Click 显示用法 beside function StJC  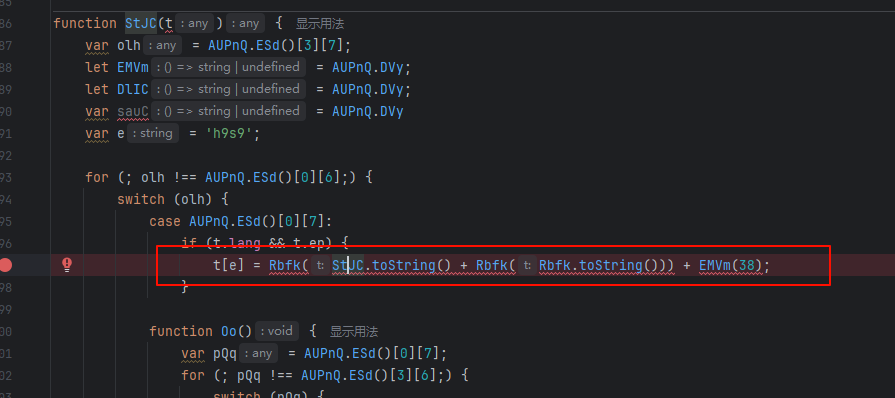tap(320, 24)
